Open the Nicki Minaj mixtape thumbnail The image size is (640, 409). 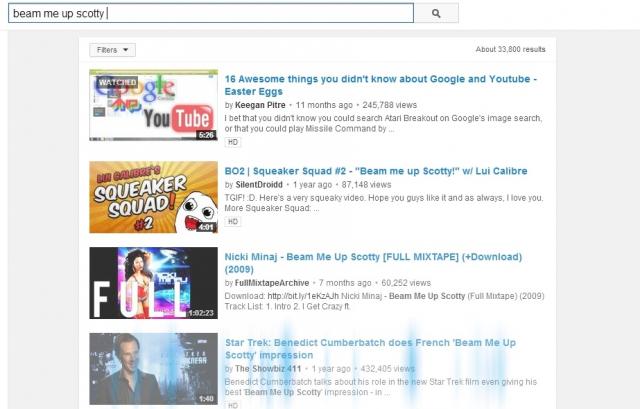click(153, 283)
